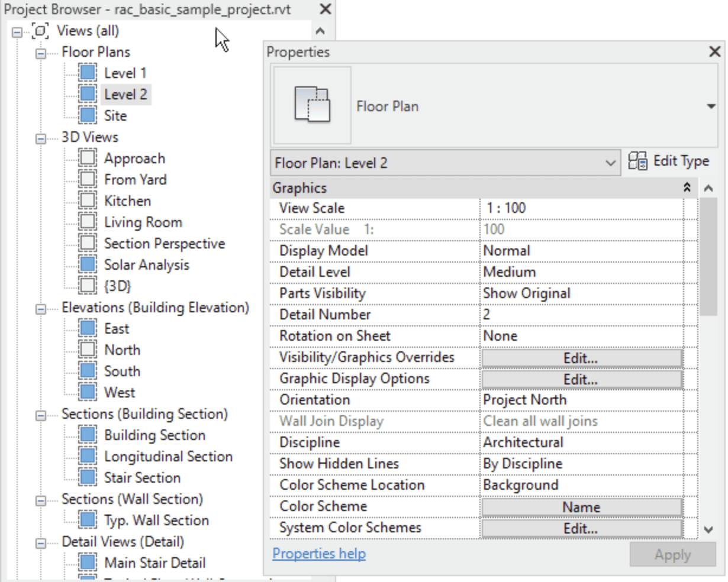Click the Site floor plan view icon
Image resolution: width=728 pixels, height=582 pixels.
coord(88,116)
